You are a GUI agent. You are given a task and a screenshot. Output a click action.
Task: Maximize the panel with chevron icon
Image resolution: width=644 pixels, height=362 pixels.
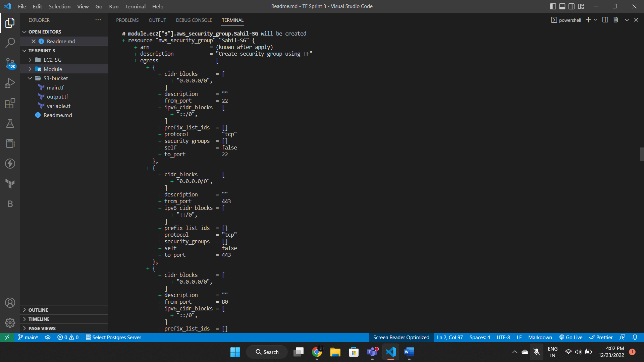click(x=627, y=20)
